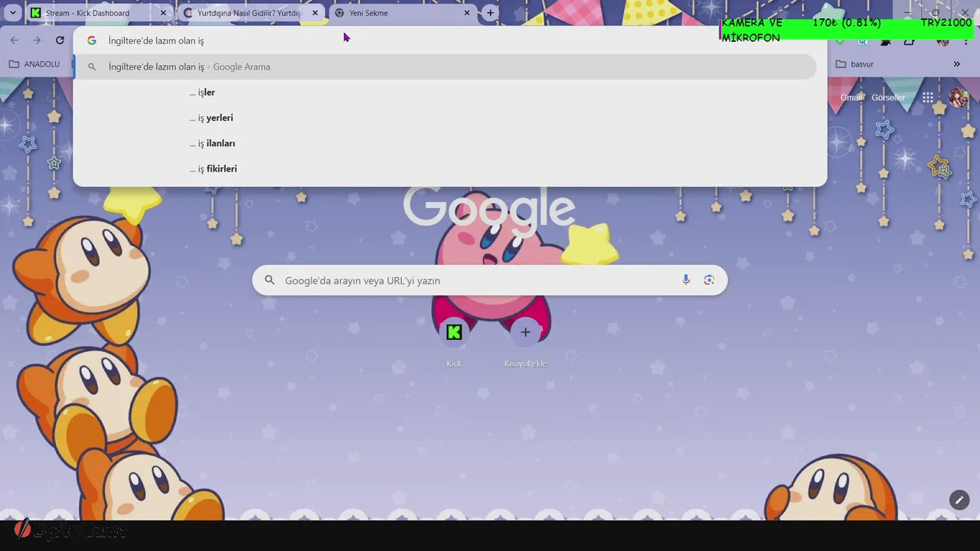Open the ANADOLU bookmarks folder
The height and width of the screenshot is (551, 980).
[x=34, y=64]
